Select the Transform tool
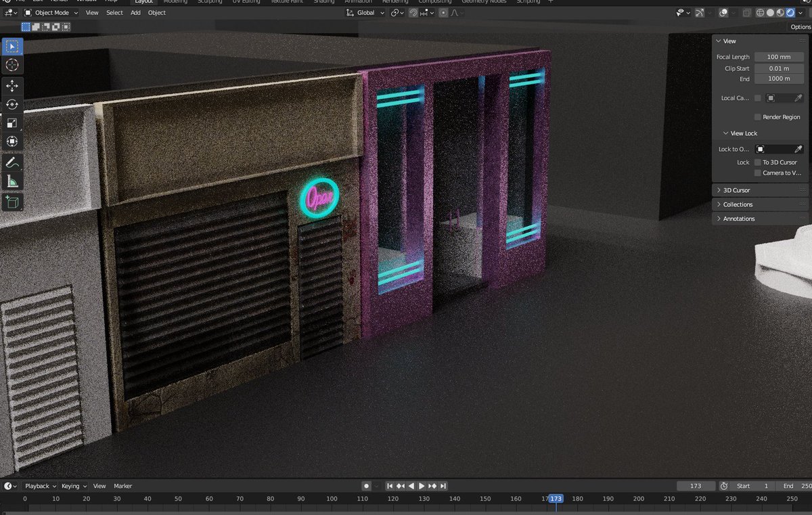The width and height of the screenshot is (812, 515). click(x=12, y=141)
